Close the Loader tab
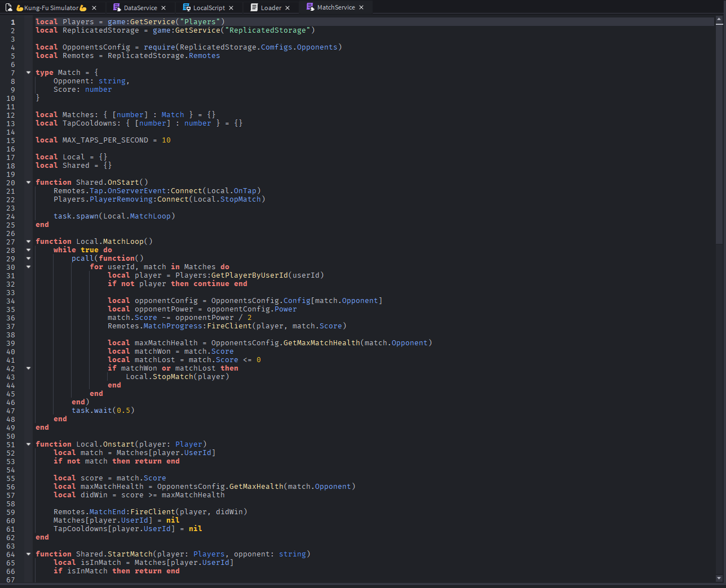This screenshot has height=588, width=726. tap(287, 8)
